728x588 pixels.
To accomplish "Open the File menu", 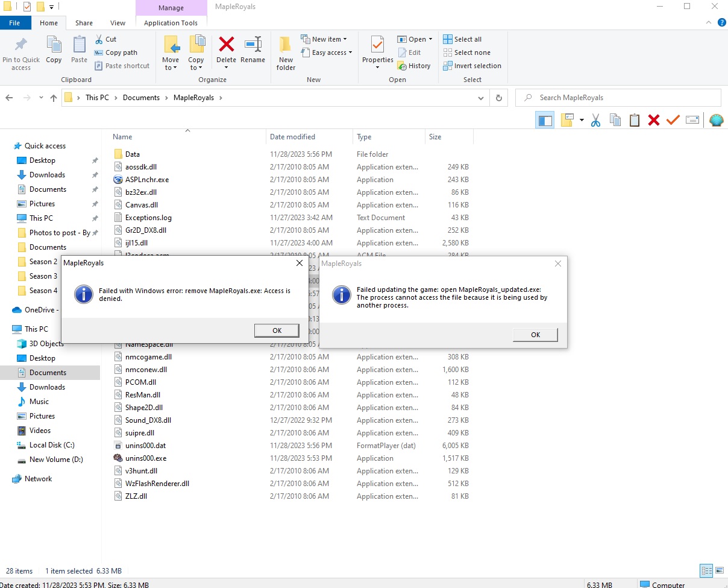I will pyautogui.click(x=14, y=23).
